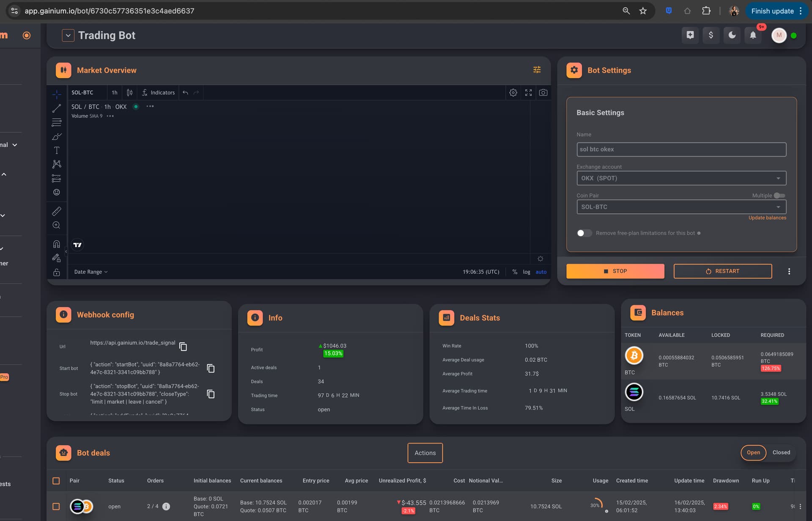Open candlestick chart style selector
The width and height of the screenshot is (812, 521).
tap(129, 93)
